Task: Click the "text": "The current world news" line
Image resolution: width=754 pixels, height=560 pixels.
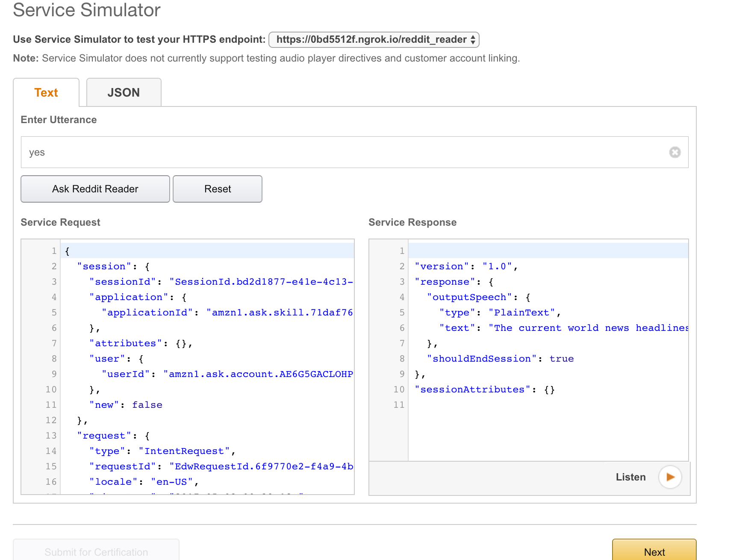Action: point(564,328)
